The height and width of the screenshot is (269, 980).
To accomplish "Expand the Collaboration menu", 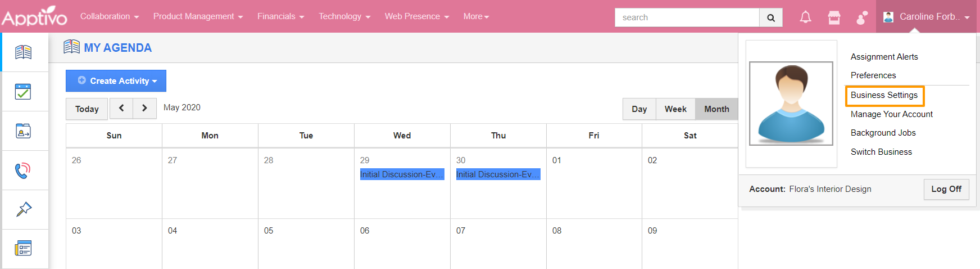I will coord(109,16).
